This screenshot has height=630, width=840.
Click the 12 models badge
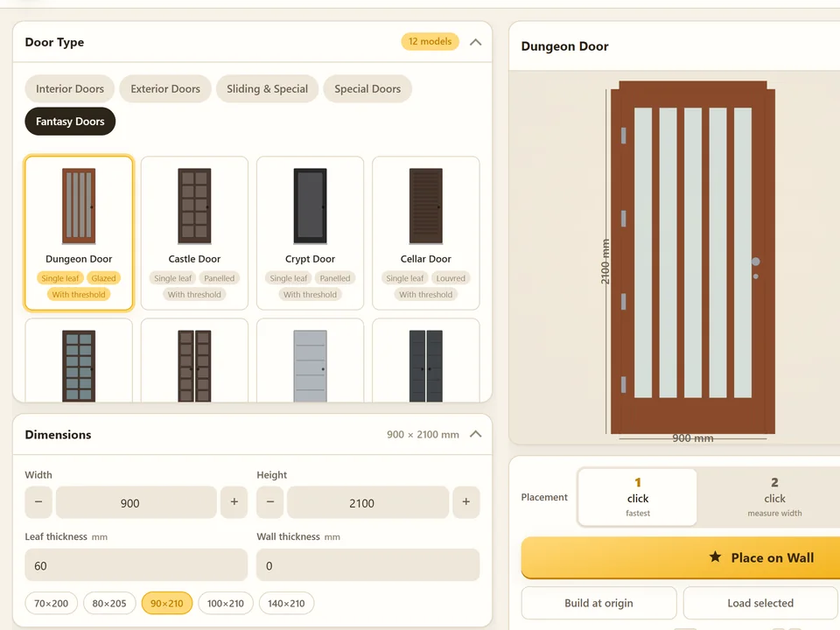coord(430,41)
